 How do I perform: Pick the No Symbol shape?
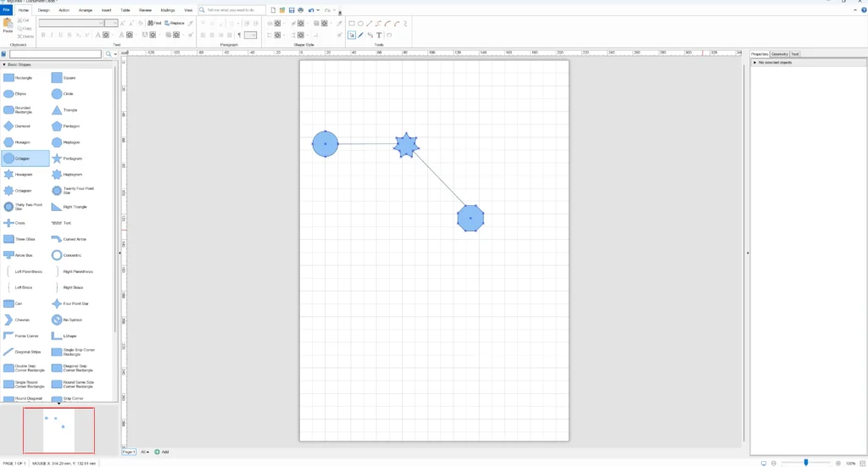point(67,320)
